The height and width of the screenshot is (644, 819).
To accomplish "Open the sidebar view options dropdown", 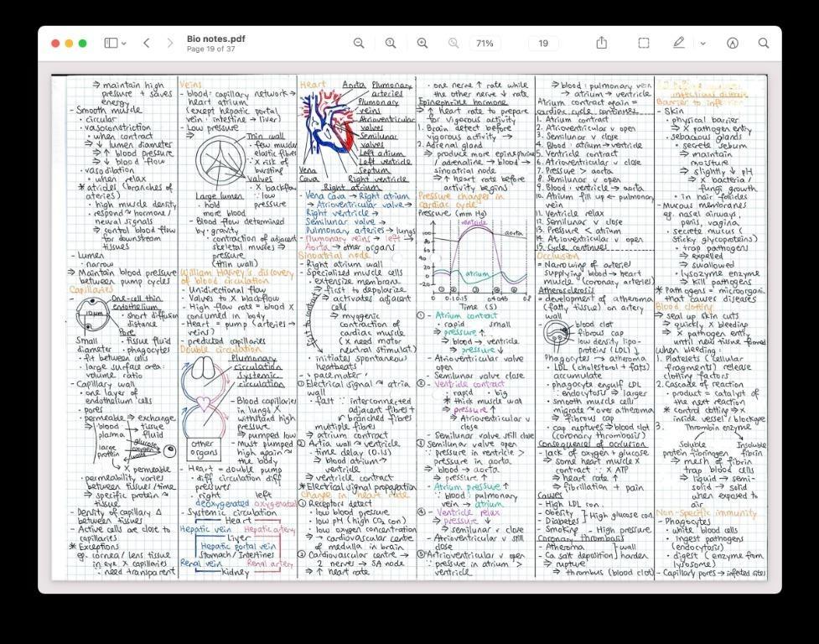I will [122, 42].
